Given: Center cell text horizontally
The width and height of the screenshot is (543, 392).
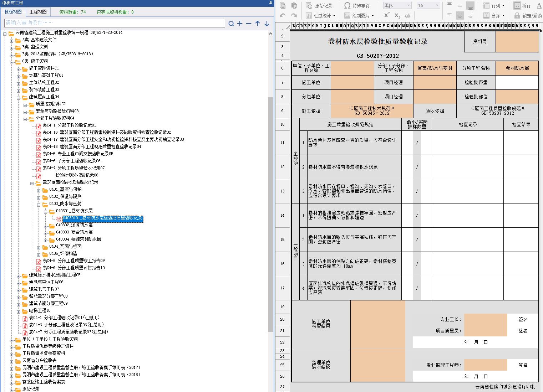Looking at the screenshot, I should pyautogui.click(x=460, y=15).
